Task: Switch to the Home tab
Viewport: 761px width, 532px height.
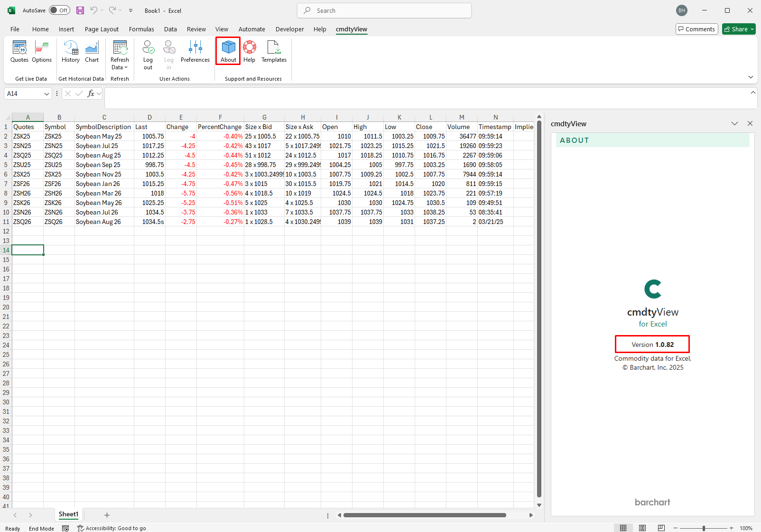Action: (40, 29)
